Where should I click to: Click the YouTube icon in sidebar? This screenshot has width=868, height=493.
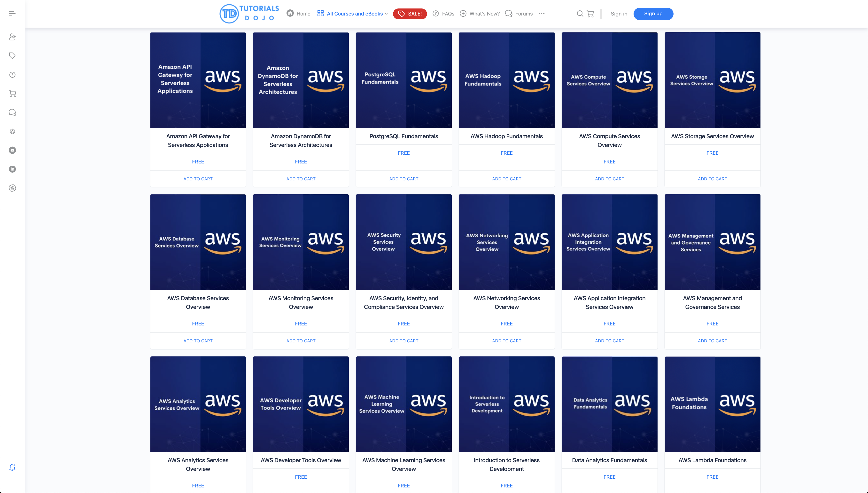(13, 150)
